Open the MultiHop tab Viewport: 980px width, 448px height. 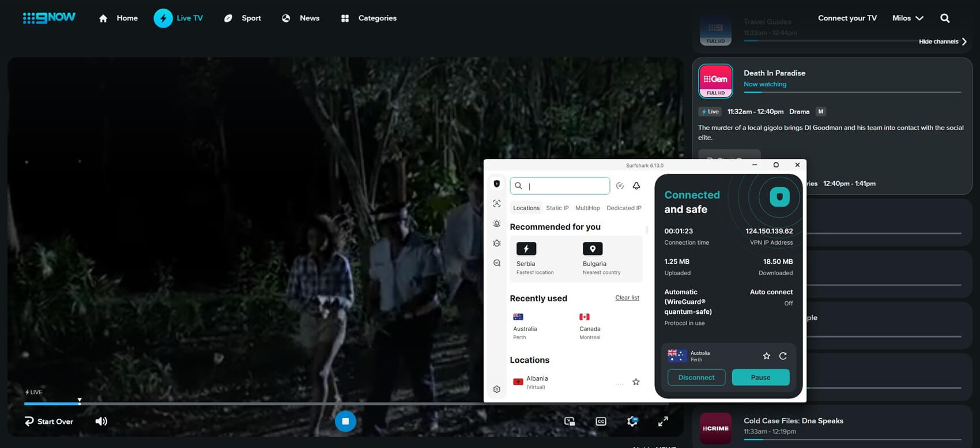click(587, 208)
